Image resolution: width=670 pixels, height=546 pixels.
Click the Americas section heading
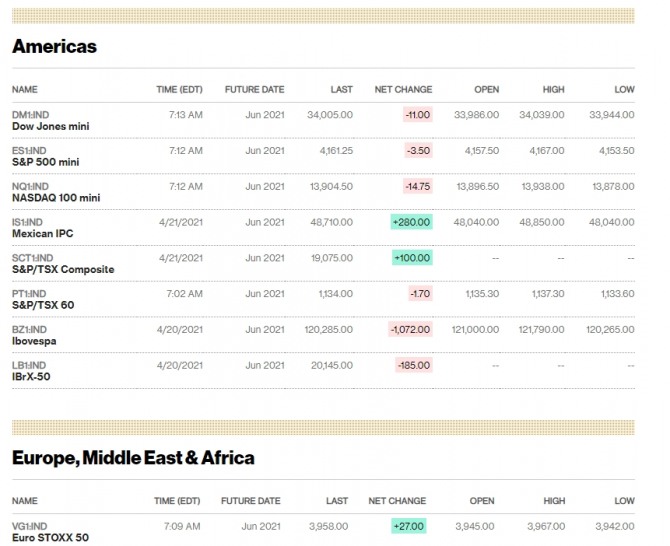click(54, 47)
